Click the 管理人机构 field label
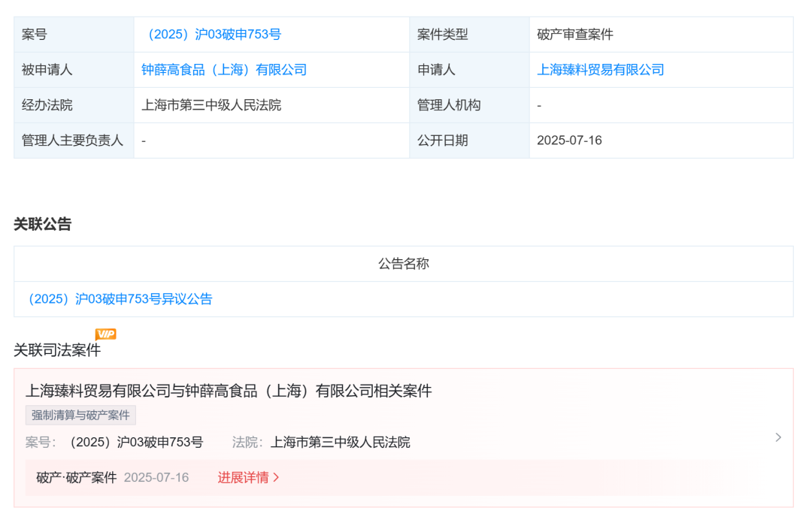 (x=449, y=105)
